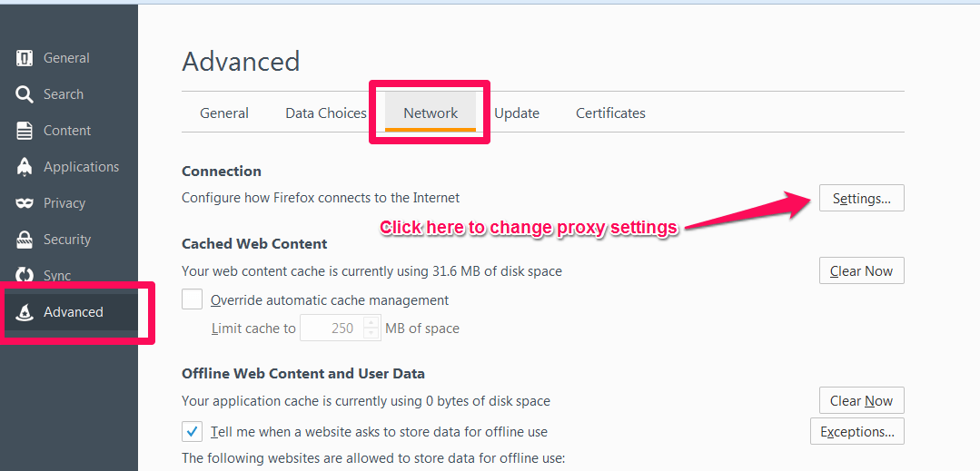
Task: Click the Applications rocket icon in sidebar
Action: (x=25, y=167)
